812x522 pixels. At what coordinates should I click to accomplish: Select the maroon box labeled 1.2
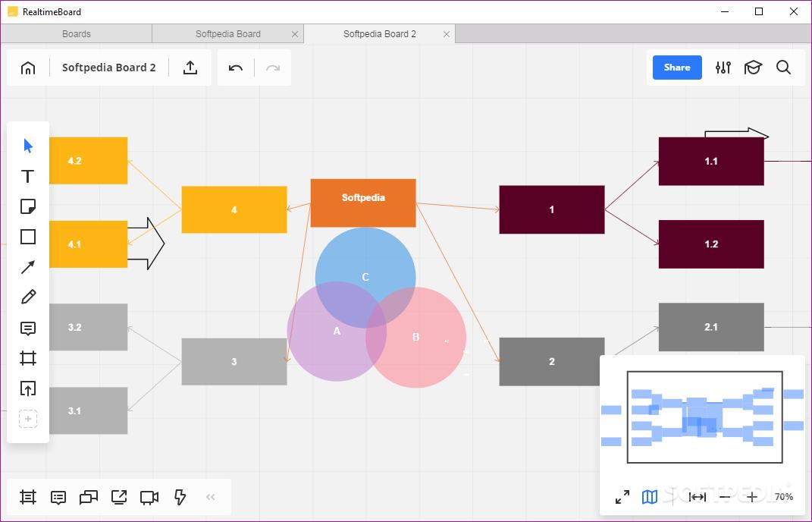point(711,244)
